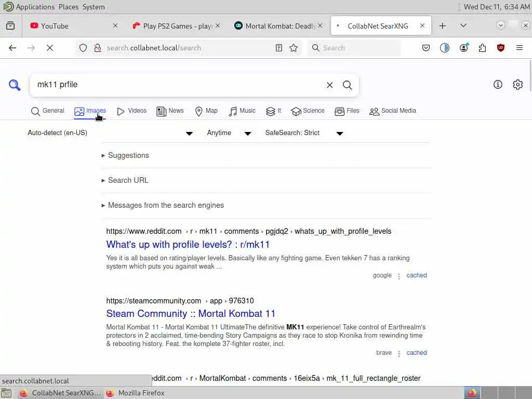Open the SafeSearch: Strict dropdown

[x=304, y=133]
